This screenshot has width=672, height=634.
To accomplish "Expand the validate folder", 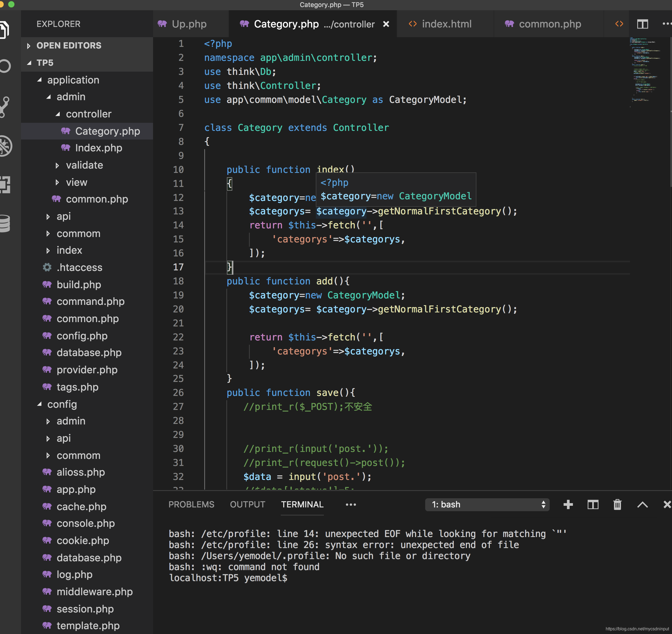I will coord(84,165).
